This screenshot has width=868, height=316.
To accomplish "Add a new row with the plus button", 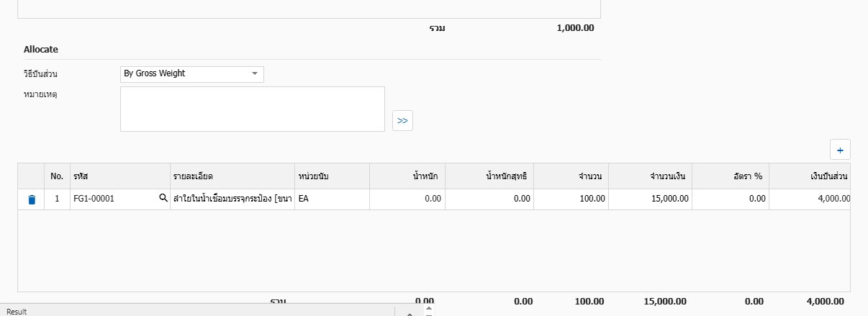I will [x=840, y=150].
